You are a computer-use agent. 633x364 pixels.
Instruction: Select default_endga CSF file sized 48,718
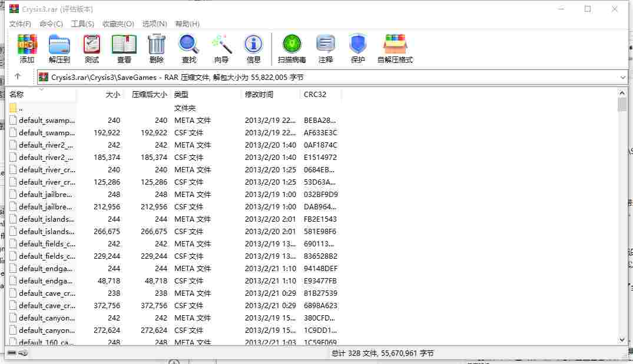tap(174, 281)
